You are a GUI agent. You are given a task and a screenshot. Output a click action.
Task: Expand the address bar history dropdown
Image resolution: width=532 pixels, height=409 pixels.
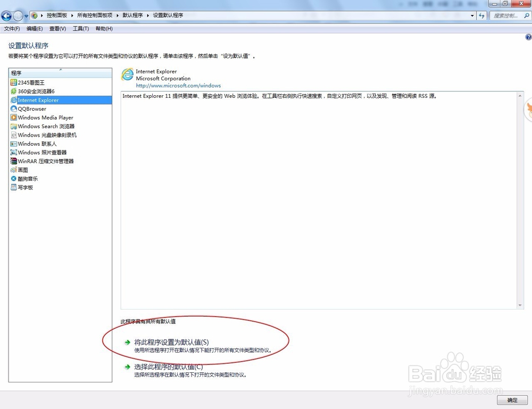coord(472,15)
